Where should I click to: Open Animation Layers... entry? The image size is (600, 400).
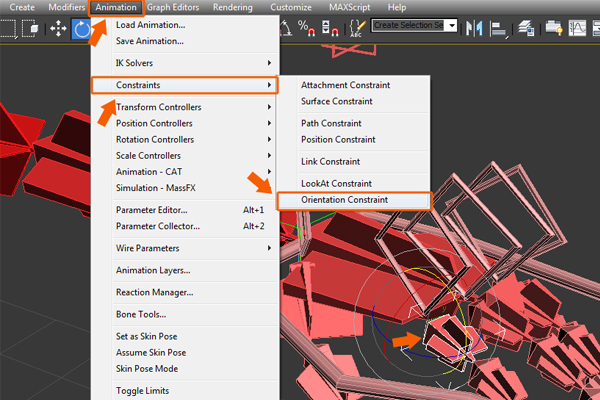[185, 270]
